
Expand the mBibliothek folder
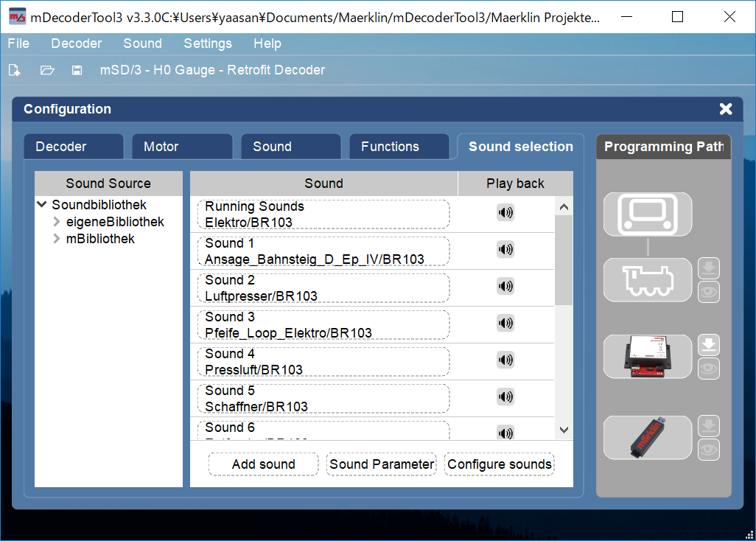[57, 239]
